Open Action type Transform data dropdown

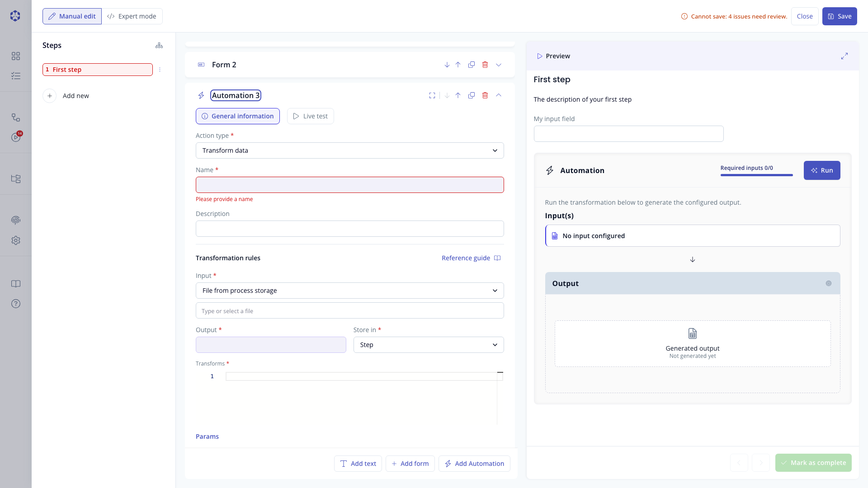(350, 150)
